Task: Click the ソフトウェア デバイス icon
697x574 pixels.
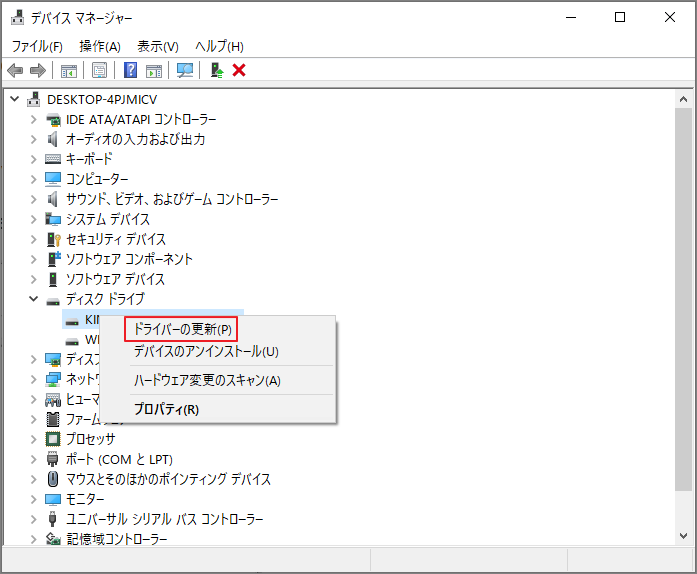Action: (53, 279)
